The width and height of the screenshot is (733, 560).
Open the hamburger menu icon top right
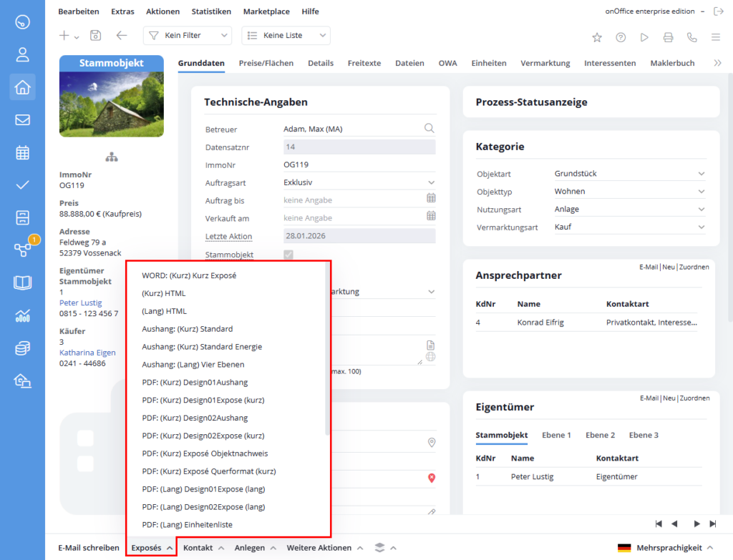click(716, 37)
